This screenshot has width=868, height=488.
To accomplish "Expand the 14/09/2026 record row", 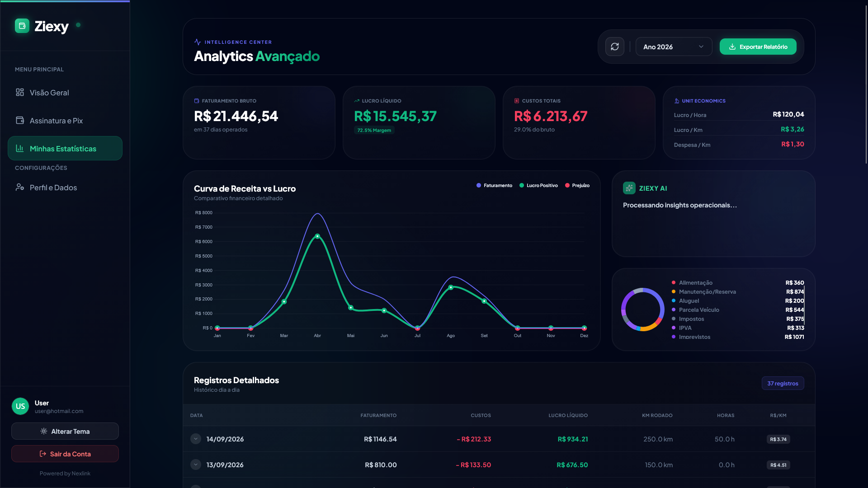I will [196, 439].
